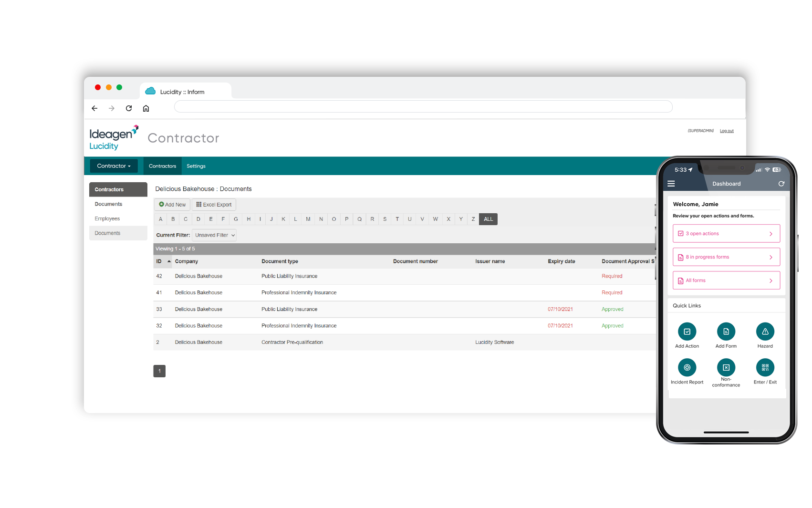
Task: Switch to the Settings tab
Action: tap(196, 166)
